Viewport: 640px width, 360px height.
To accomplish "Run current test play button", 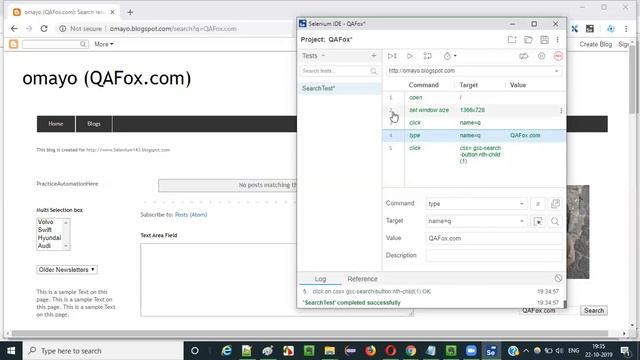I will click(x=410, y=56).
